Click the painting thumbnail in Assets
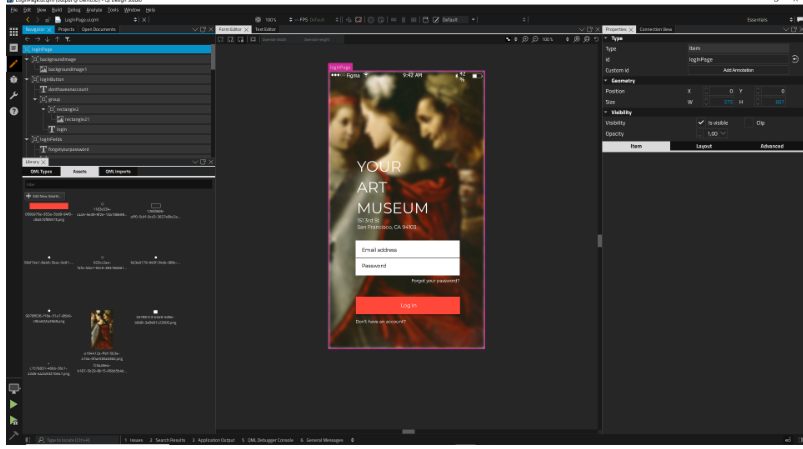The height and width of the screenshot is (449, 803). [101, 329]
